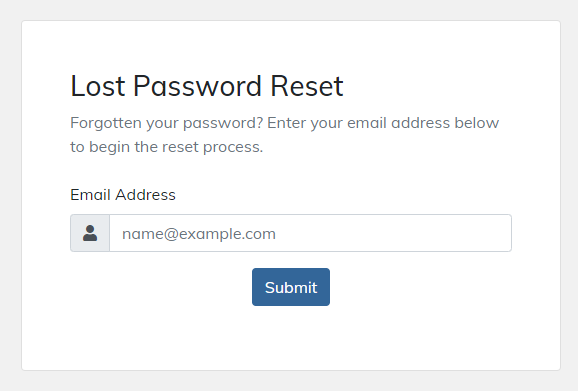Click the Submit label text

tap(291, 287)
